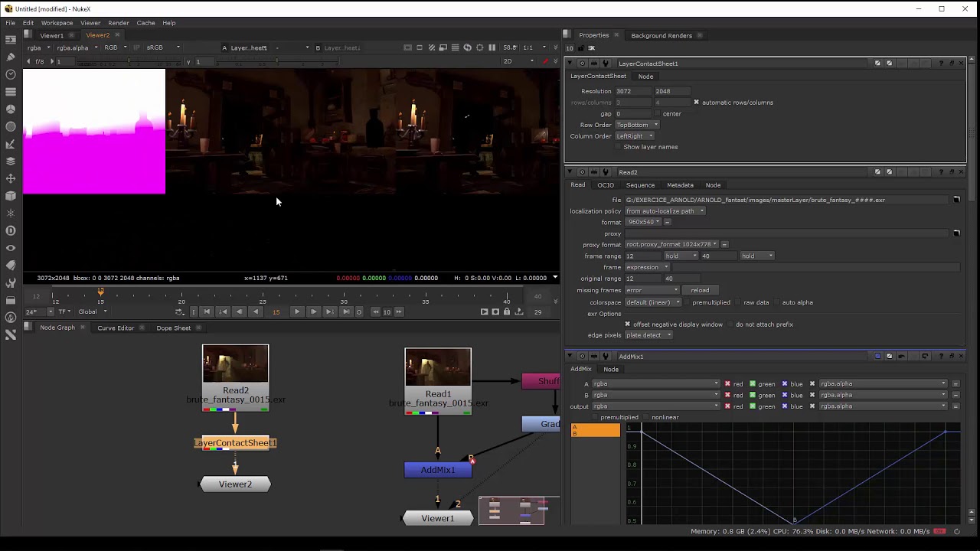Go to the first frame button
This screenshot has height=551, width=980.
click(207, 311)
